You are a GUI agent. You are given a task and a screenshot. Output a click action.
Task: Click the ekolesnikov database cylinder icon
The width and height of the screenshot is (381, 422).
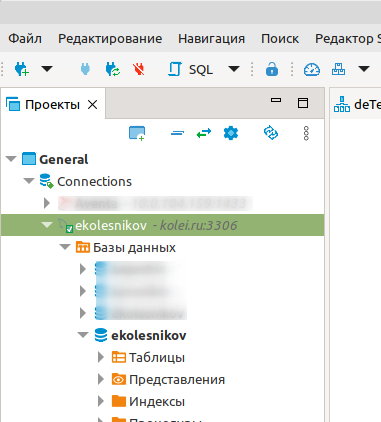101,335
